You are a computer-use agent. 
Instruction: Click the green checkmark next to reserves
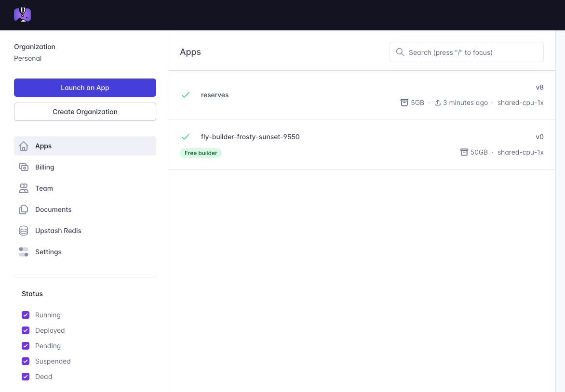186,95
